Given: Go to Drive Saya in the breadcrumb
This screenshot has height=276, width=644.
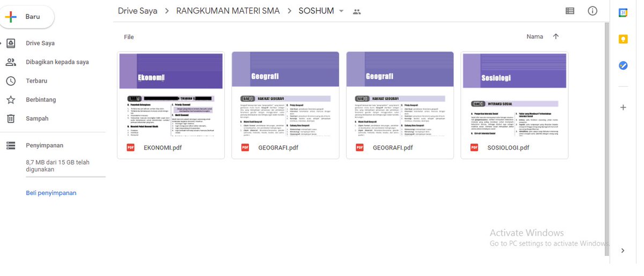Looking at the screenshot, I should tap(138, 11).
